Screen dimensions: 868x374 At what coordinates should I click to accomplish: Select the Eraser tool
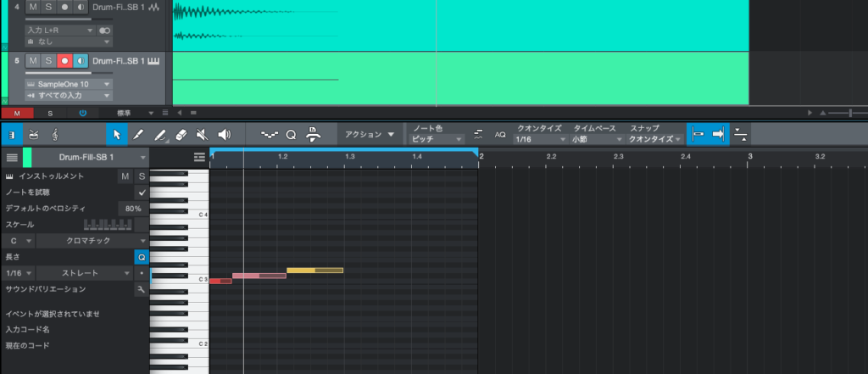click(x=180, y=134)
